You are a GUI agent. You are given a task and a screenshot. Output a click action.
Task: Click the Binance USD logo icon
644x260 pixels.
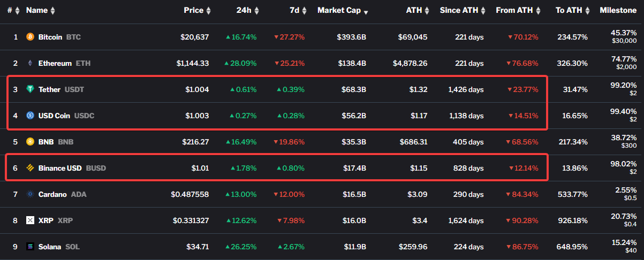coord(30,168)
